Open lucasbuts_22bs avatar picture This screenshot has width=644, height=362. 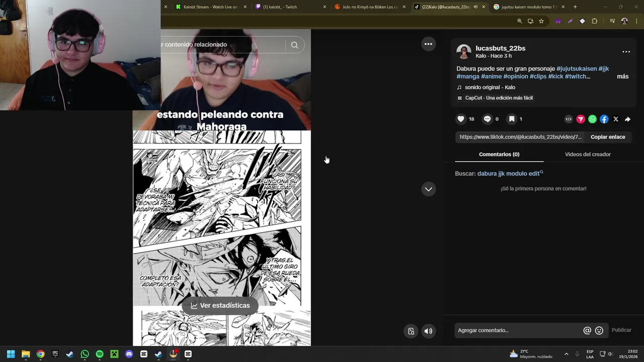[464, 52]
